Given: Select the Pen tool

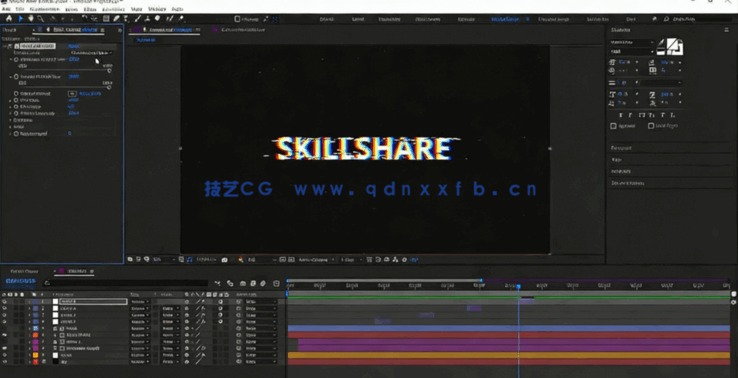Looking at the screenshot, I should coord(117,19).
